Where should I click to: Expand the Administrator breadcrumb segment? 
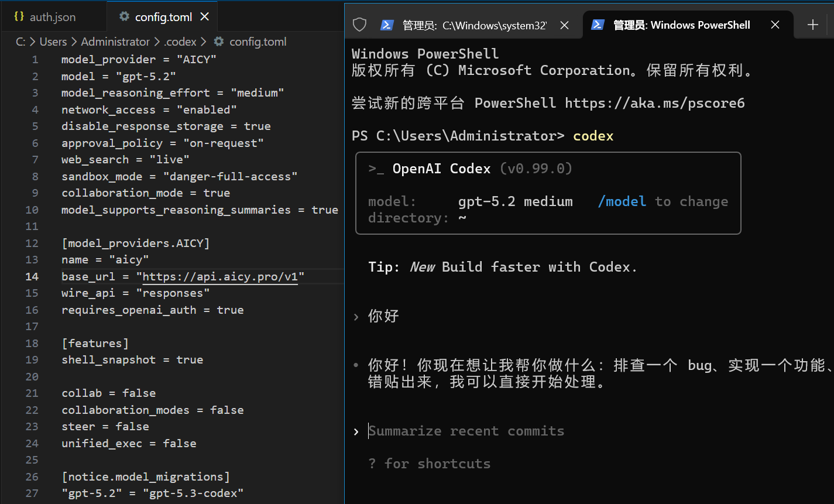115,42
